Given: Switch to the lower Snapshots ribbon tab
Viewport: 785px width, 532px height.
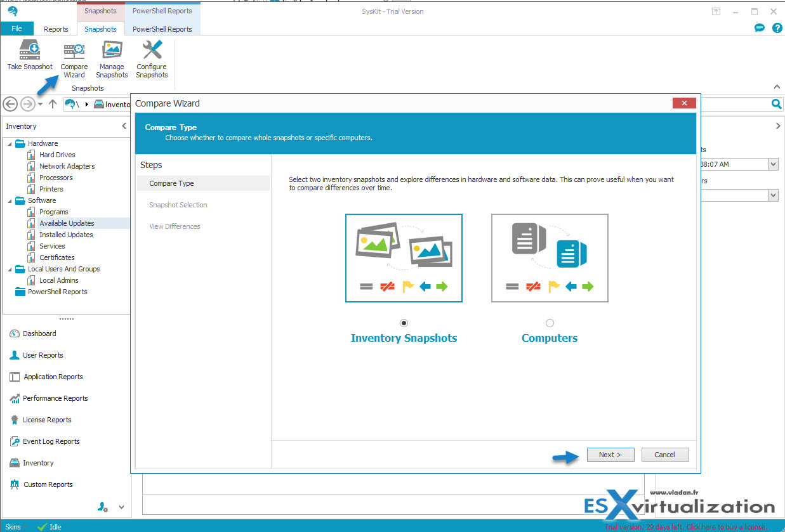Looking at the screenshot, I should coord(100,29).
